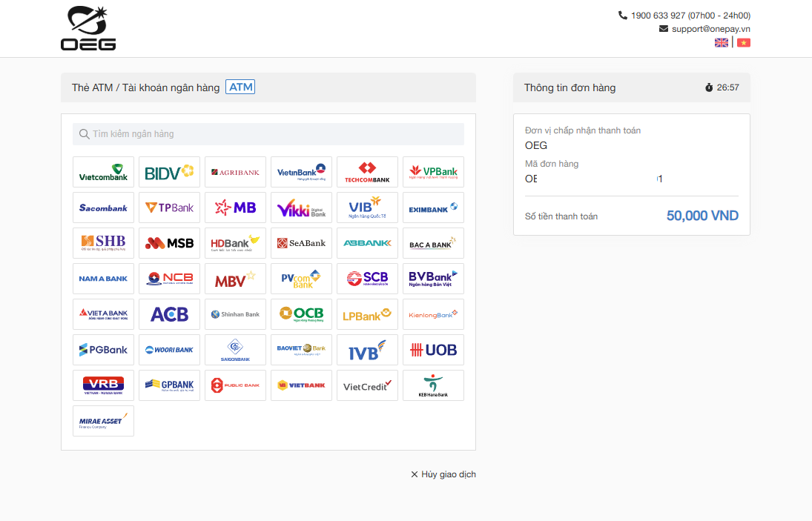Select the VietinBank logo tile

[301, 172]
